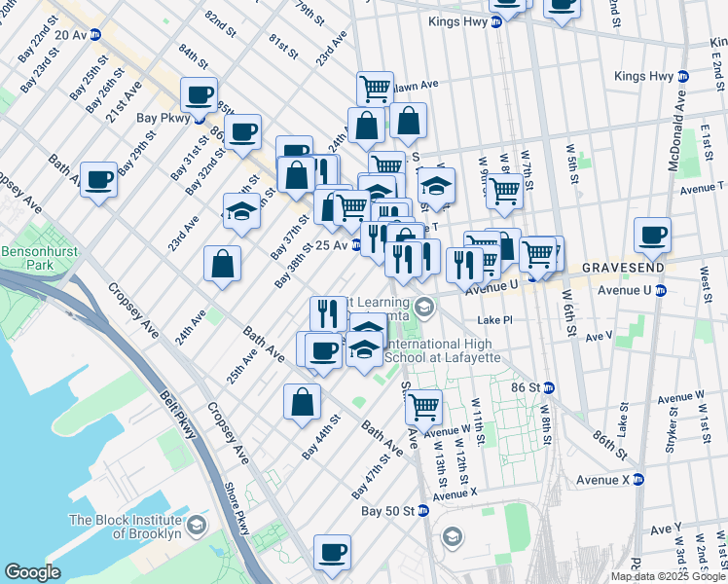Select the school marker near Bay 37th St

[x=240, y=211]
